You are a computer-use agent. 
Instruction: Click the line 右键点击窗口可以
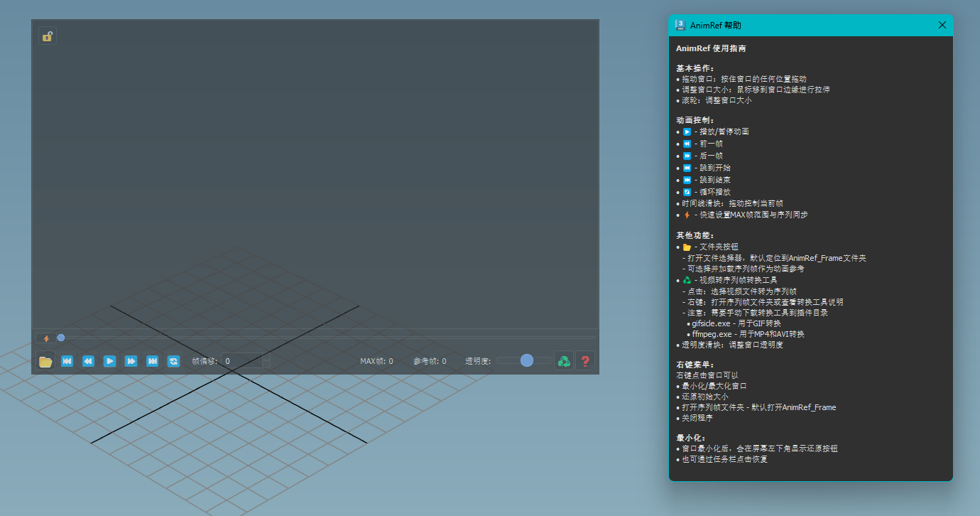click(707, 375)
